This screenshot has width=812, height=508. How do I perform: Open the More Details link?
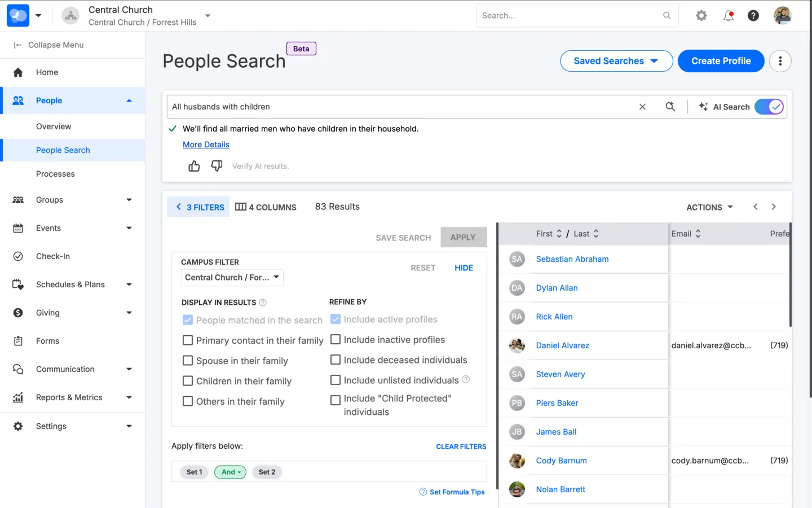click(x=206, y=144)
